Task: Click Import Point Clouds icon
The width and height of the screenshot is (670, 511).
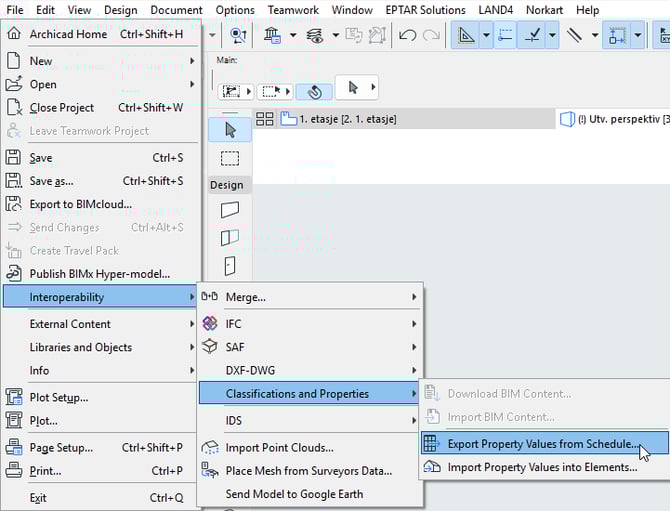Action: (x=210, y=447)
